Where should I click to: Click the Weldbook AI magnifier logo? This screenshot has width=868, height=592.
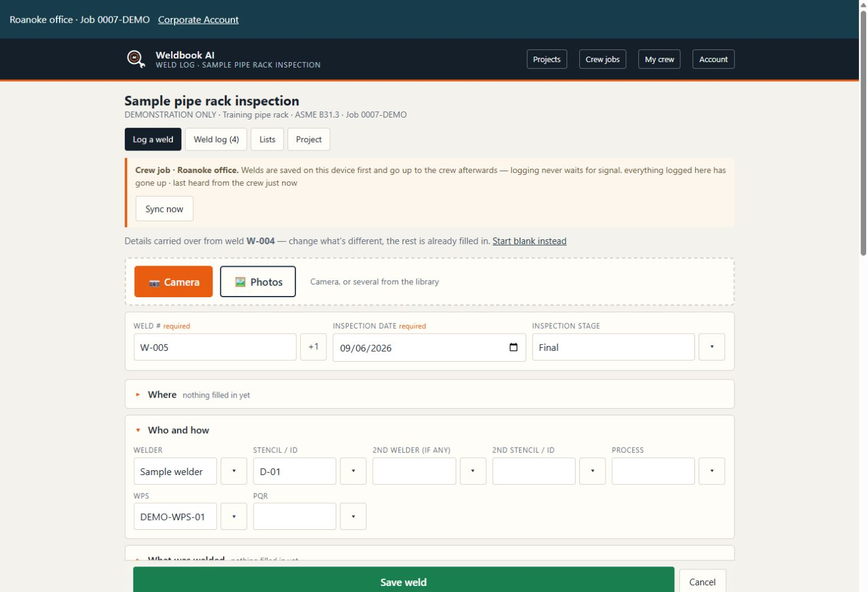(136, 58)
